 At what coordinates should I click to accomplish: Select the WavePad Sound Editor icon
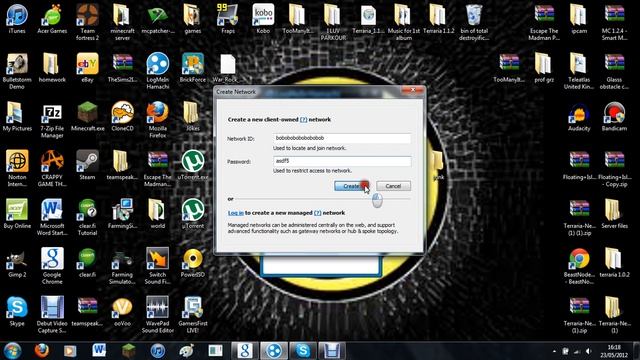[158, 315]
